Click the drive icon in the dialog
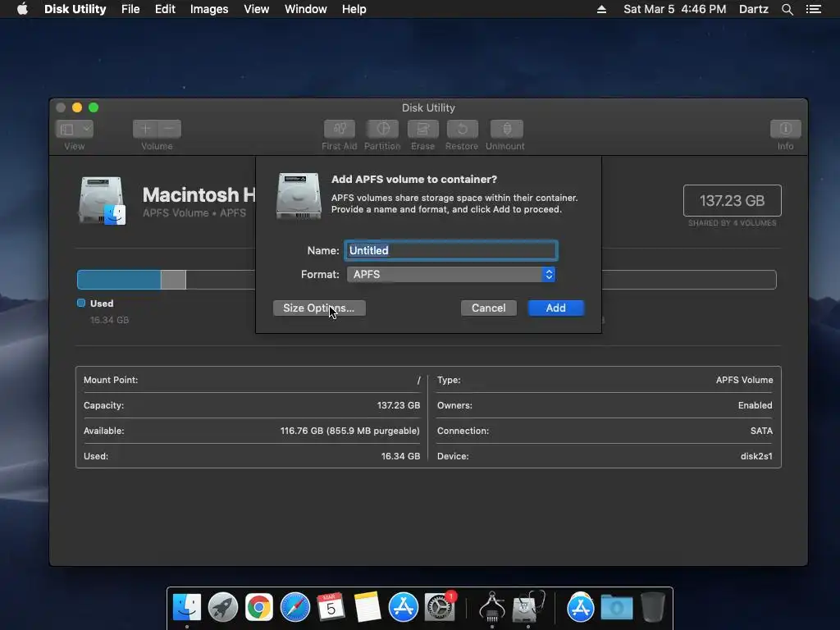This screenshot has width=840, height=630. 299,195
